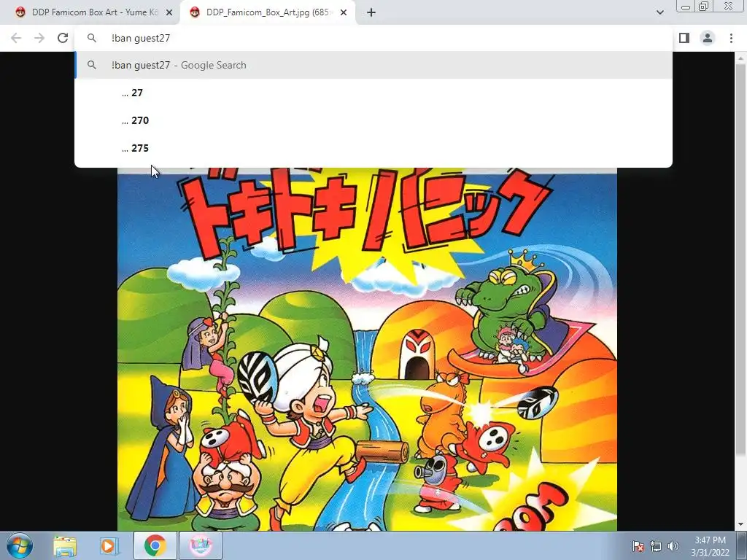Open the tab search dropdown arrow
Image resolution: width=747 pixels, height=560 pixels.
pyautogui.click(x=659, y=12)
